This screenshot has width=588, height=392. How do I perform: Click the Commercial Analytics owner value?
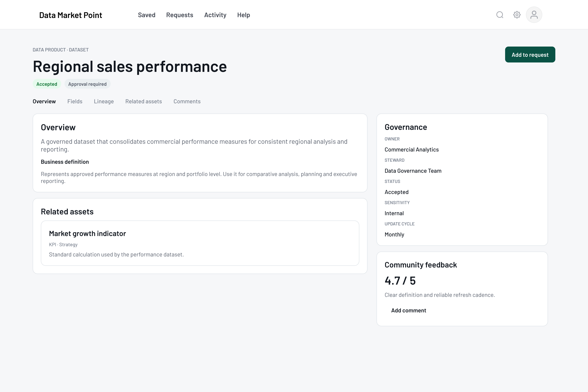(x=412, y=149)
